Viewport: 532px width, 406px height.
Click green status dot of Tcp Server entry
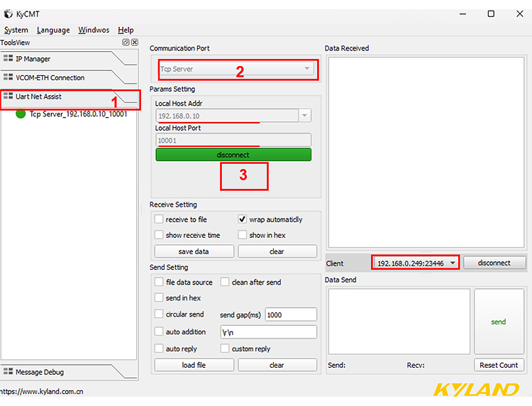point(21,114)
